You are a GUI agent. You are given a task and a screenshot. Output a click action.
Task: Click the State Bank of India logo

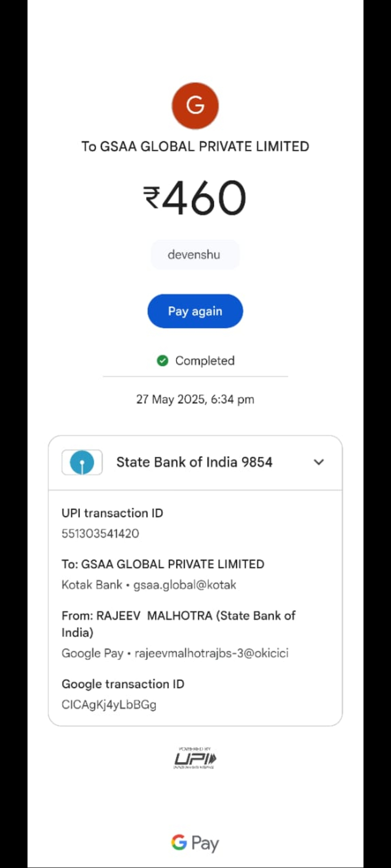pos(82,462)
